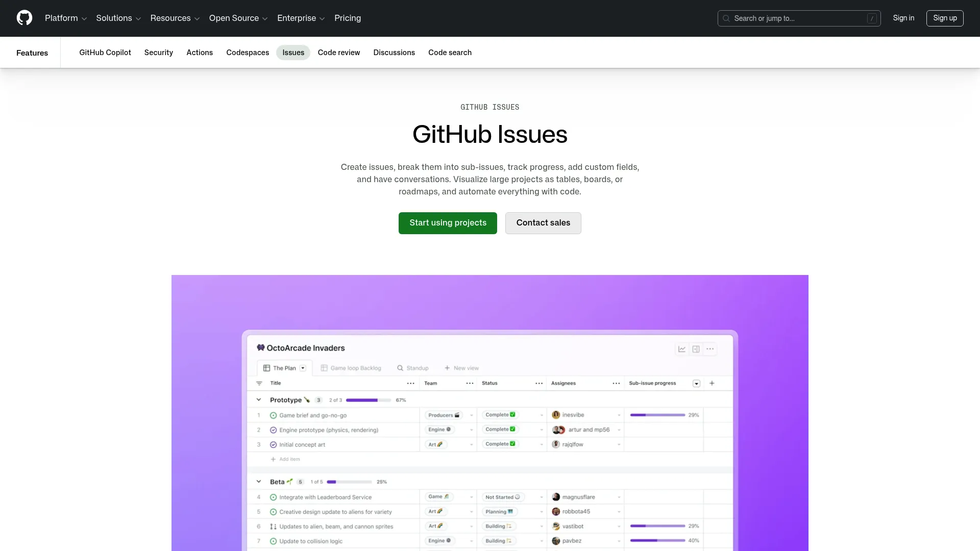This screenshot has height=551, width=980.
Task: Open Integrate with Leaderboard Service issue
Action: (325, 497)
